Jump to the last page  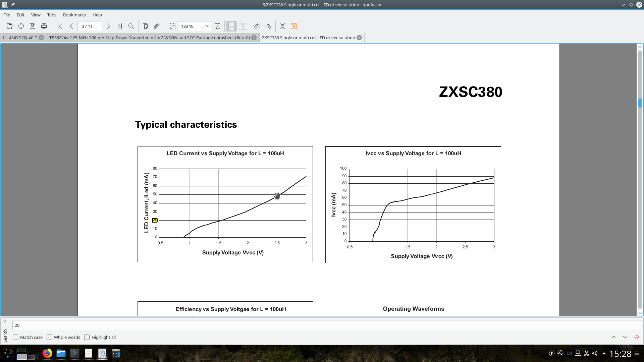click(x=120, y=26)
